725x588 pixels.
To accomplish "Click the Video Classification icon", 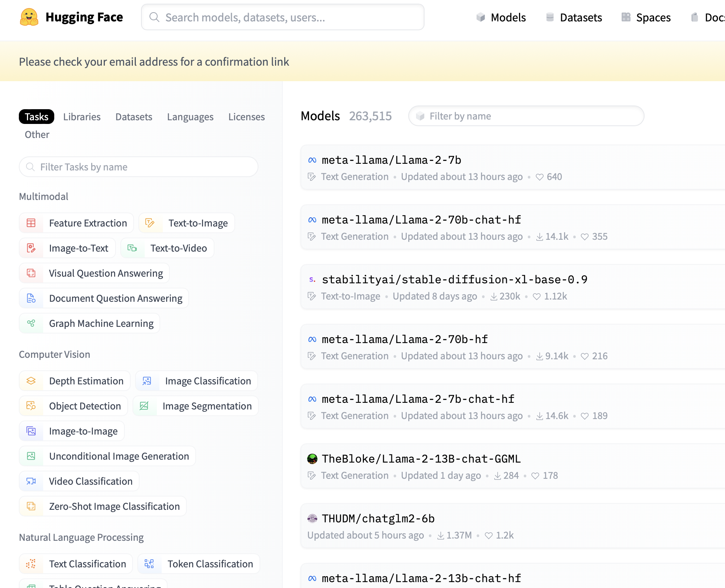I will (x=31, y=481).
